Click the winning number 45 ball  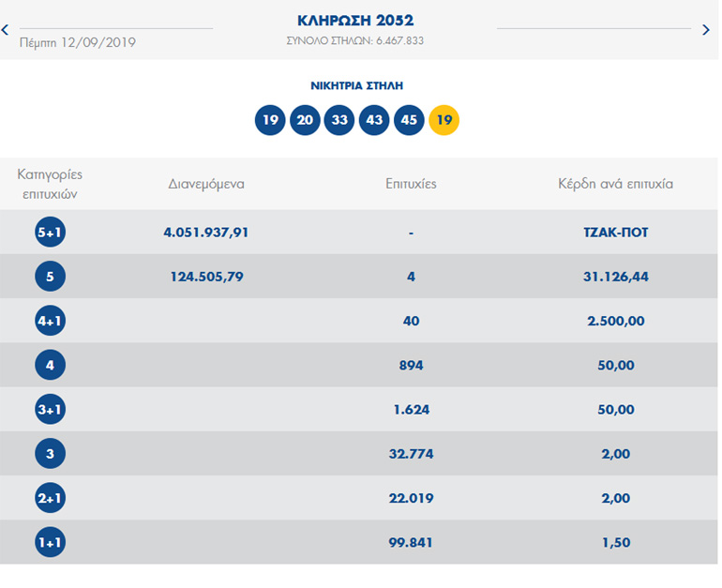409,120
